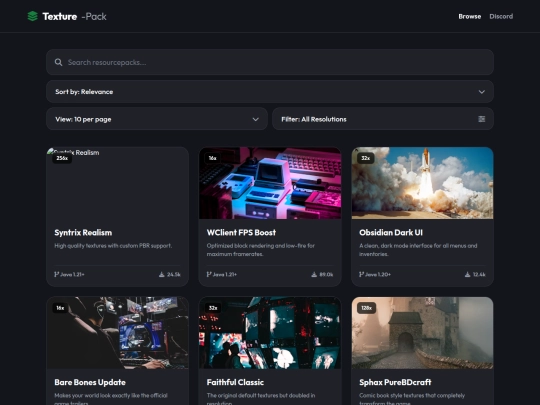Click the rocket launch thumbnail of Obsidian
This screenshot has width=540, height=405.
pos(422,183)
